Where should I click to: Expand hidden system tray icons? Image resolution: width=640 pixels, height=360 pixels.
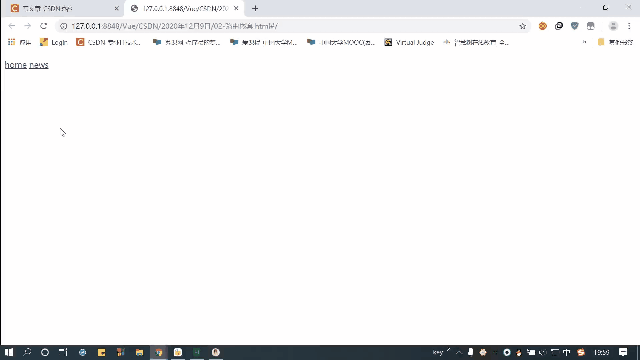[459, 352]
